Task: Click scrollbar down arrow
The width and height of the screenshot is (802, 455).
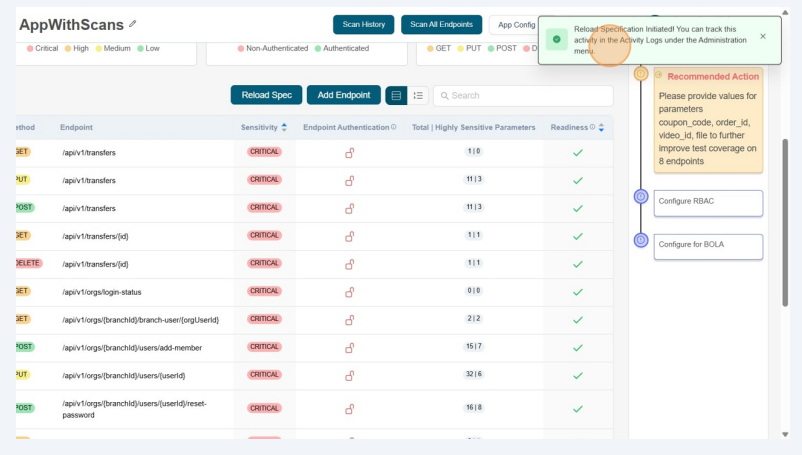Action: (x=785, y=435)
